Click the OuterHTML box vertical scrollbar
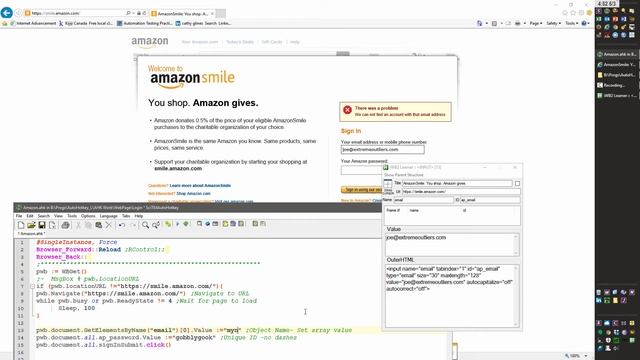Screen dimensions: 640x360 click(x=516, y=296)
